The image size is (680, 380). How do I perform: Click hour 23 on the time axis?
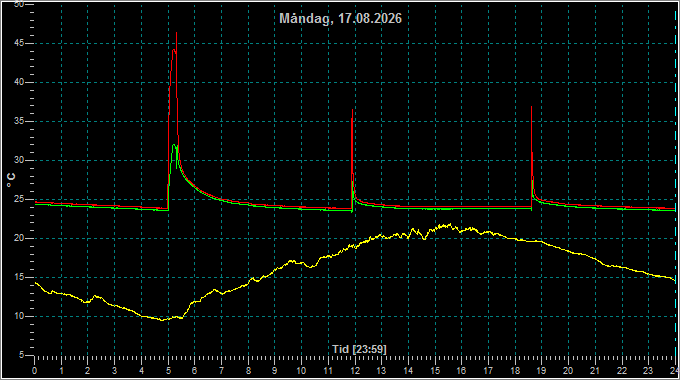tap(647, 371)
